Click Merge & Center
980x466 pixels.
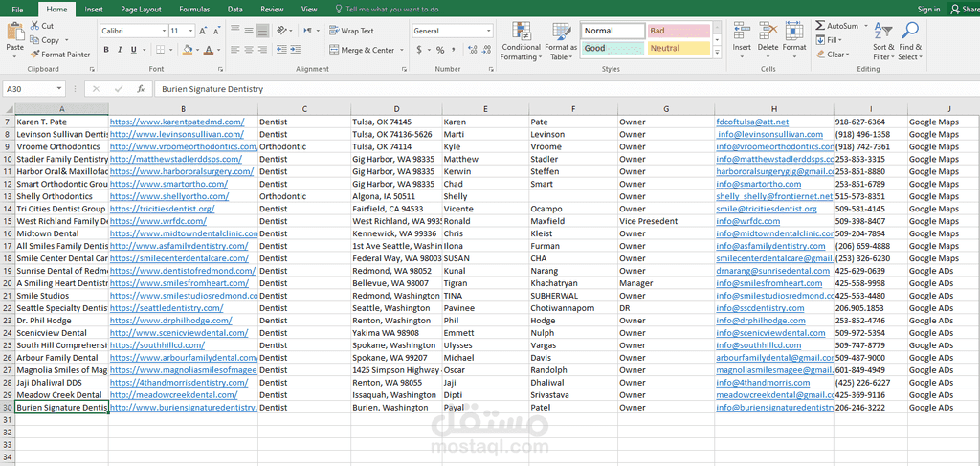point(363,50)
